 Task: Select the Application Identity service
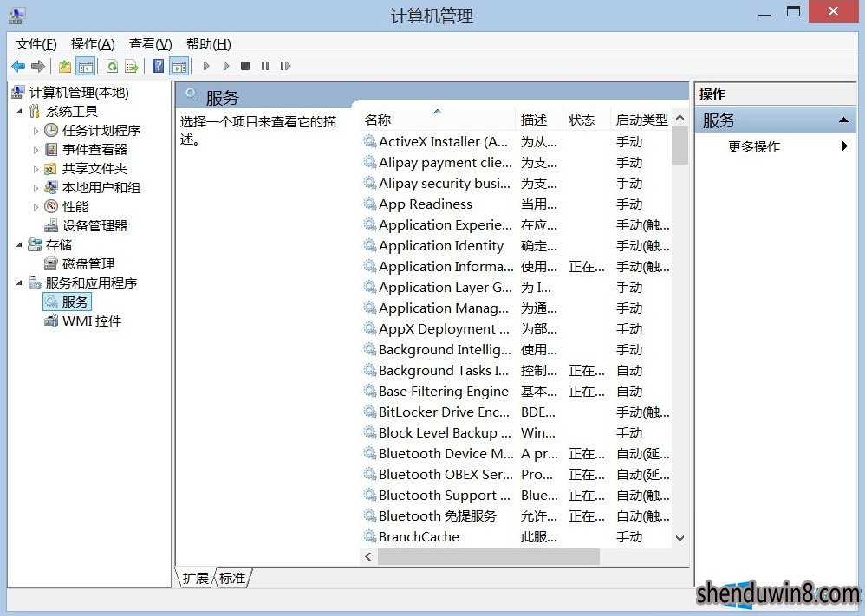click(517, 246)
